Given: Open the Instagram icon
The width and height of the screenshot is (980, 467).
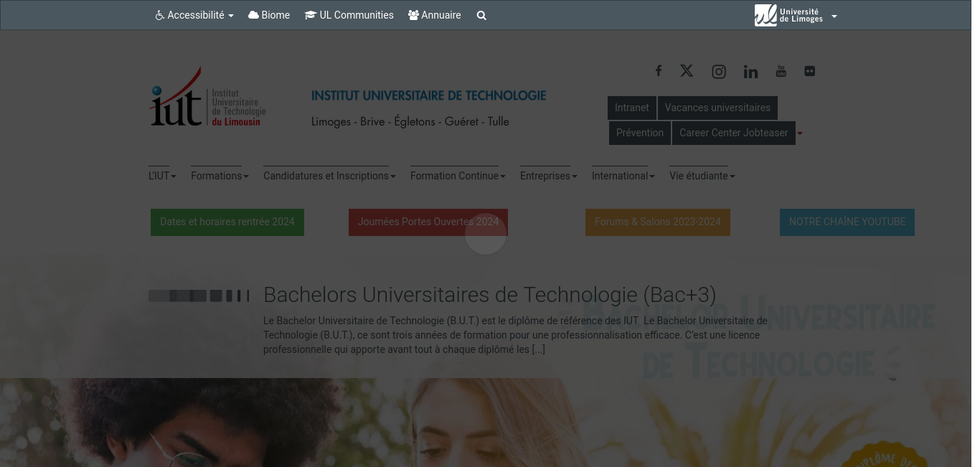Looking at the screenshot, I should 719,71.
